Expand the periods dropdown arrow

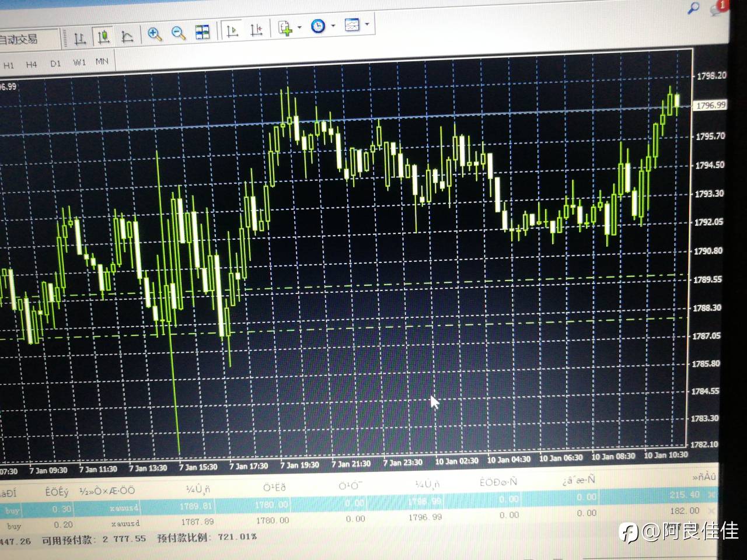pyautogui.click(x=333, y=26)
